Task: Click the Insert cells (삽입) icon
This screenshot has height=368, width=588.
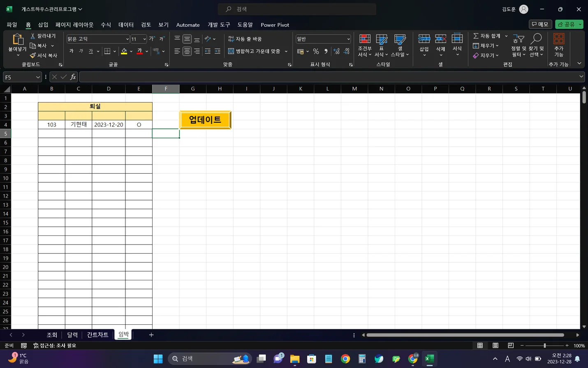Action: (x=424, y=39)
